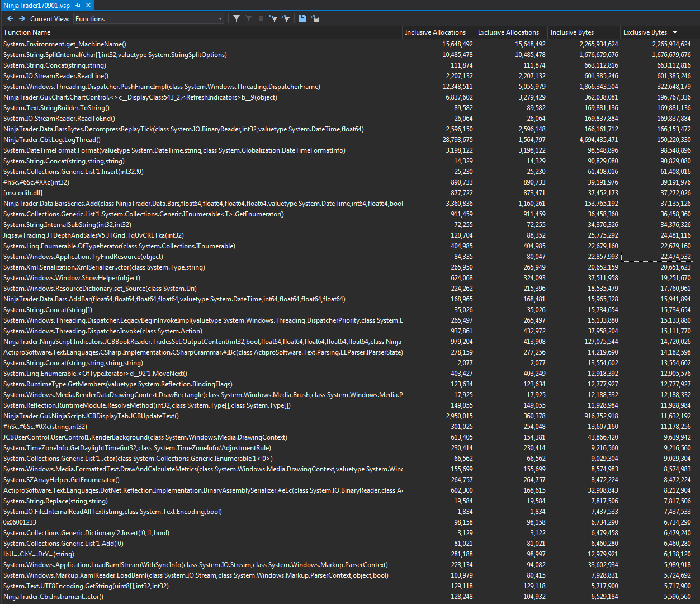Pin the NinjaTrader170901.vsp tab
Image resolution: width=700 pixels, height=604 pixels.
(x=78, y=5)
